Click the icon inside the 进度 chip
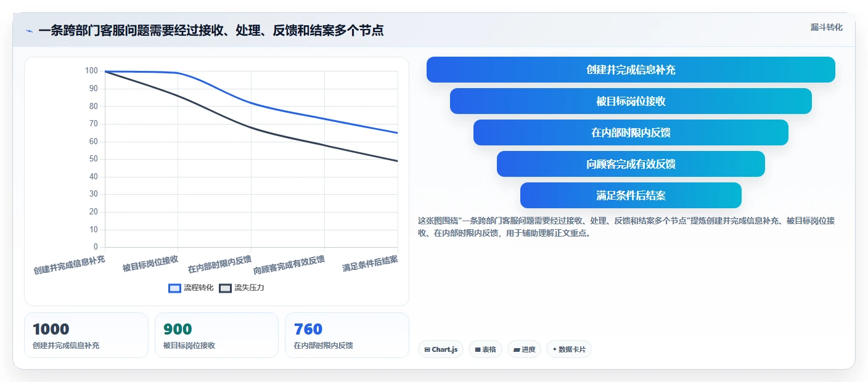This screenshot has height=382, width=868. (517, 349)
